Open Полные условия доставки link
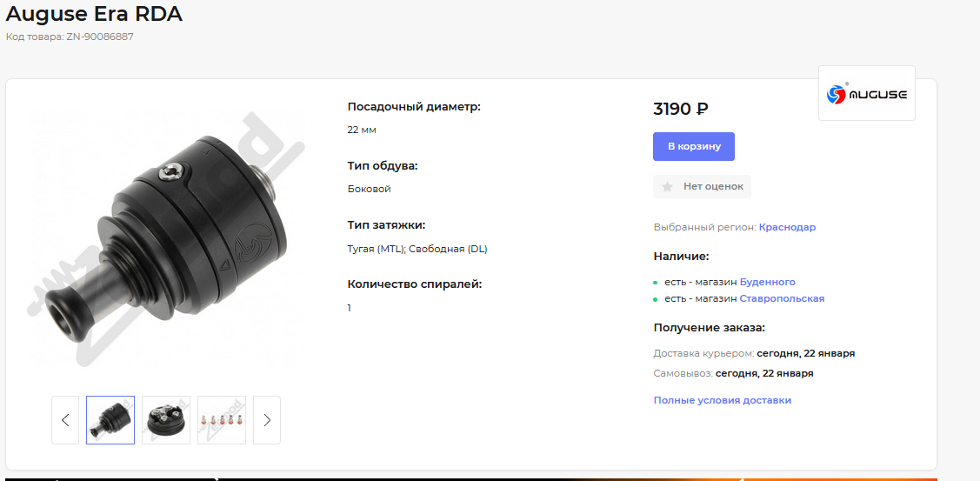This screenshot has width=980, height=481. point(722,400)
